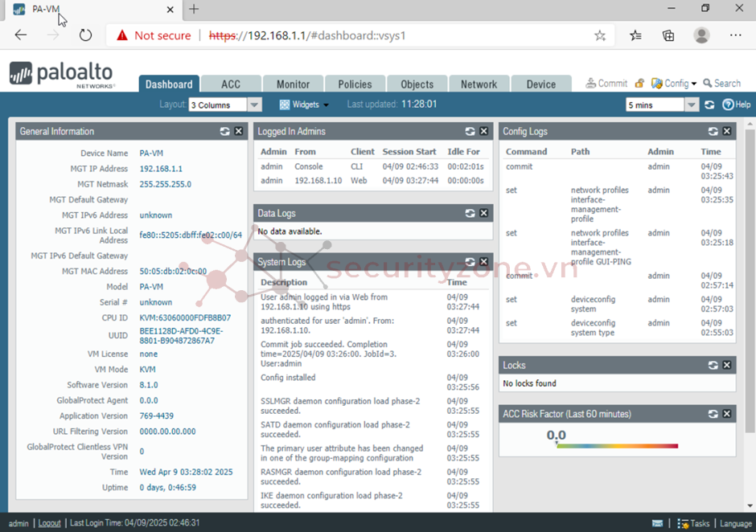
Task: Click the CPU ID value KVM:63060000FDFB8B07
Action: click(x=185, y=318)
